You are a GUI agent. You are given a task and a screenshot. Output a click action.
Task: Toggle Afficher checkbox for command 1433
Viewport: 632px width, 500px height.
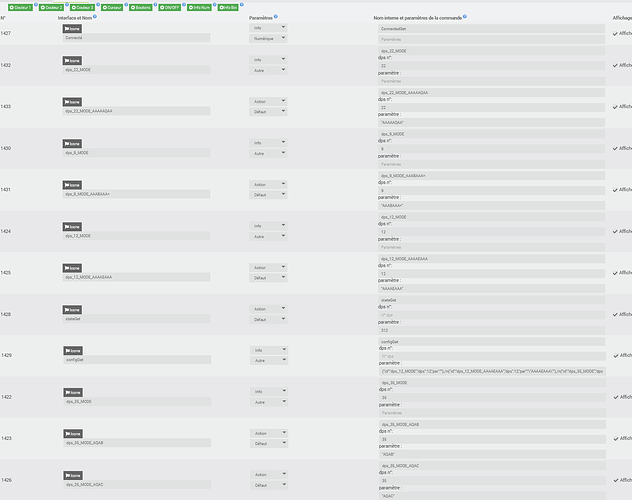click(x=615, y=107)
